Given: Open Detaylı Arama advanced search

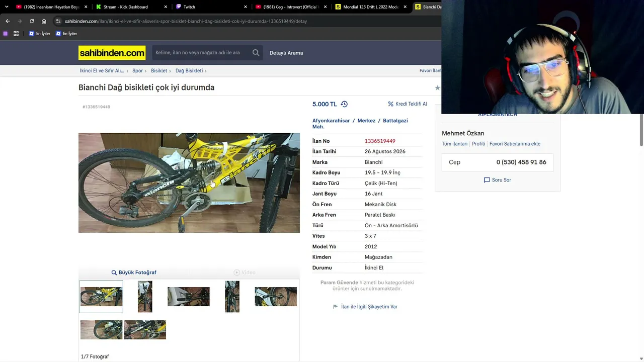Looking at the screenshot, I should [x=286, y=53].
